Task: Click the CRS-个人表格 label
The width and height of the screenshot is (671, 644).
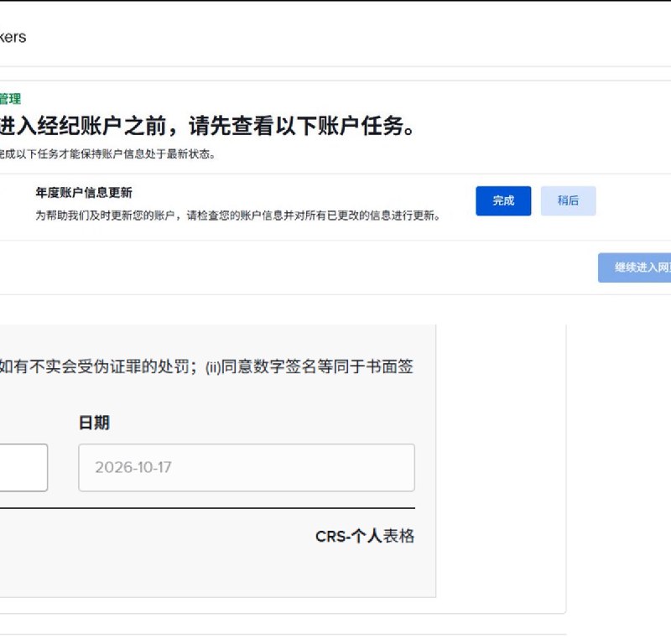Action: click(x=365, y=536)
